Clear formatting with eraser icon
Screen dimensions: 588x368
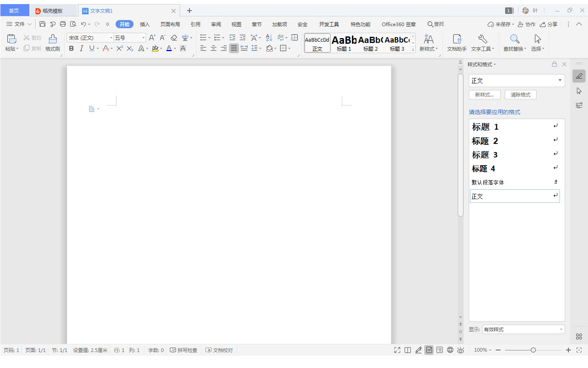174,38
